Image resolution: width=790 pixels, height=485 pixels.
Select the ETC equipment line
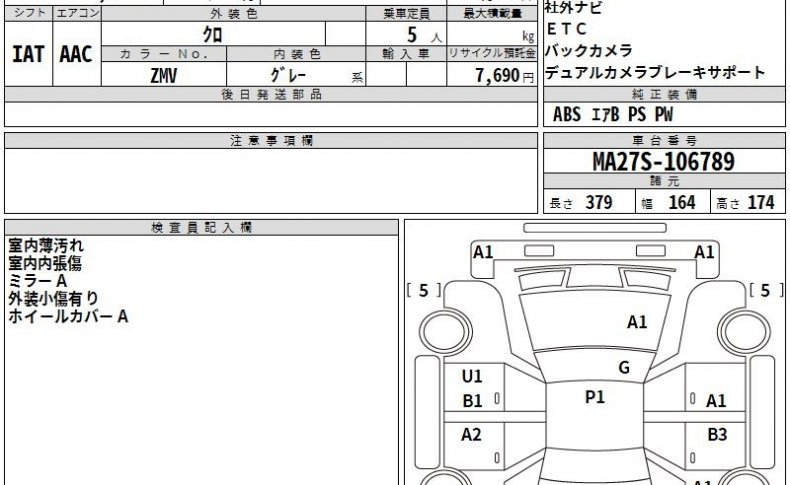[x=566, y=29]
